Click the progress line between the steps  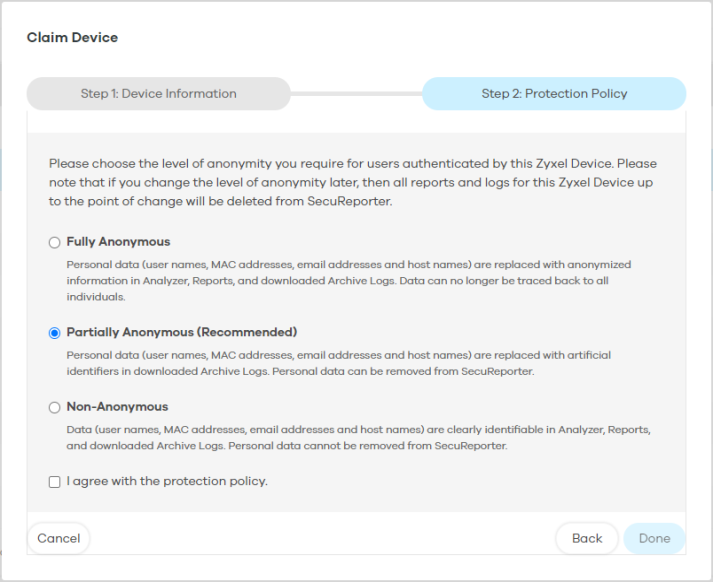pos(356,94)
